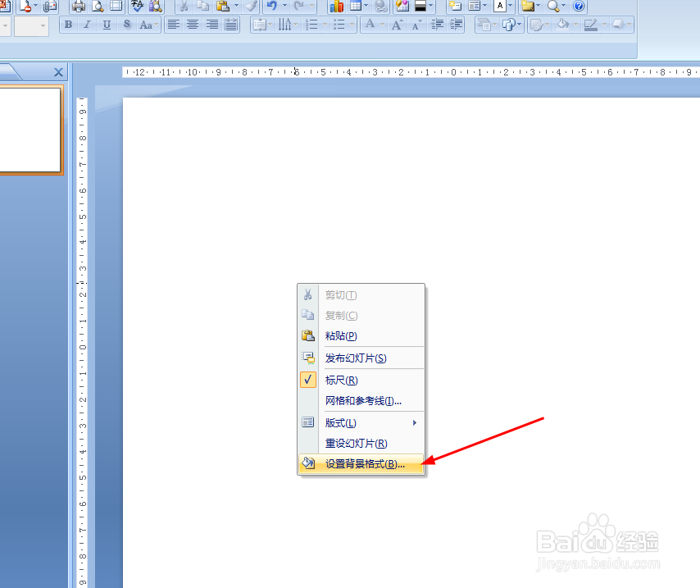Viewport: 700px width, 588px height.
Task: Click the Copy toolbar icon
Action: 203,6
